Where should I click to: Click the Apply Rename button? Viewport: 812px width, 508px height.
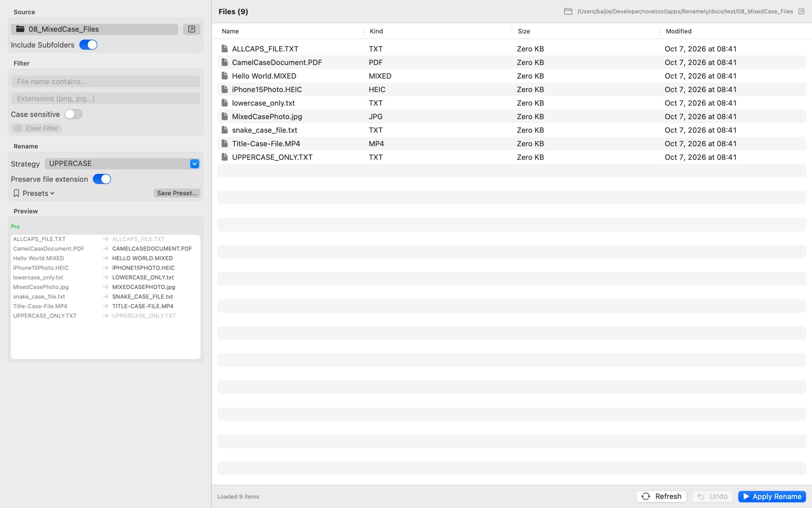click(772, 496)
